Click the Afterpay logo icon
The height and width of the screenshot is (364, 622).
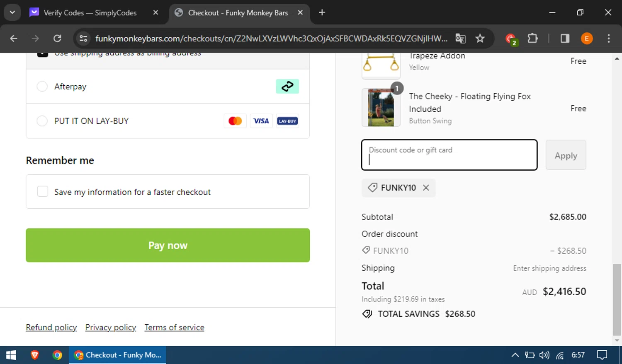(x=287, y=86)
